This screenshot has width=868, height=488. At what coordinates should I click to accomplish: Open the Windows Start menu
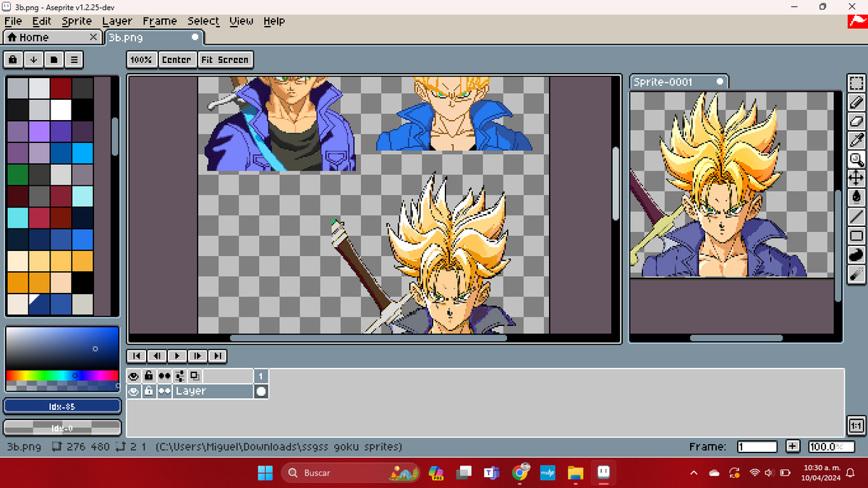265,473
